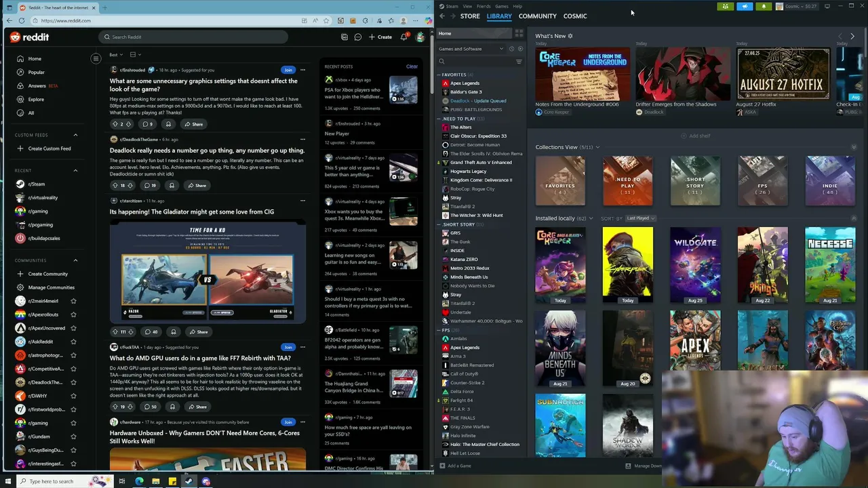Switch Steam library to grid collections view
Image resolution: width=868 pixels, height=488 pixels.
(519, 33)
